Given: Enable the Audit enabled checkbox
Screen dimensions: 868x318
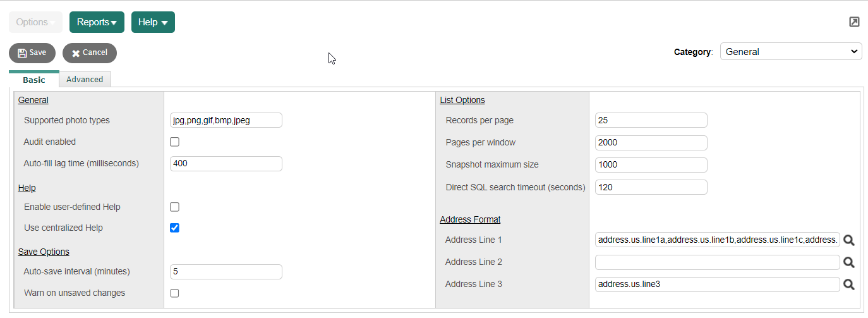Looking at the screenshot, I should tap(174, 142).
